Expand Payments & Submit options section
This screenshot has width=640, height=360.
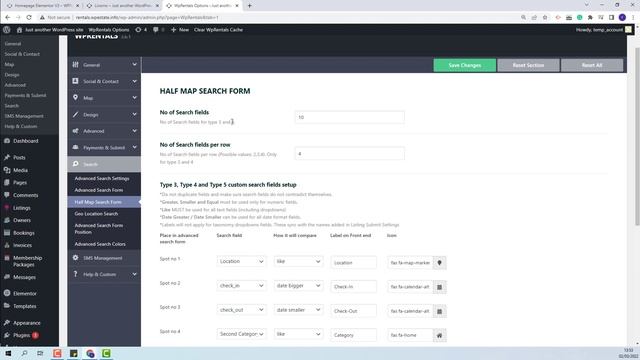click(104, 147)
